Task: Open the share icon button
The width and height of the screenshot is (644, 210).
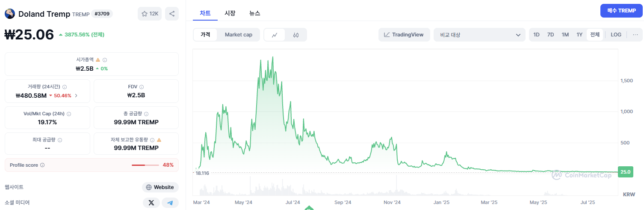Action: [x=172, y=14]
